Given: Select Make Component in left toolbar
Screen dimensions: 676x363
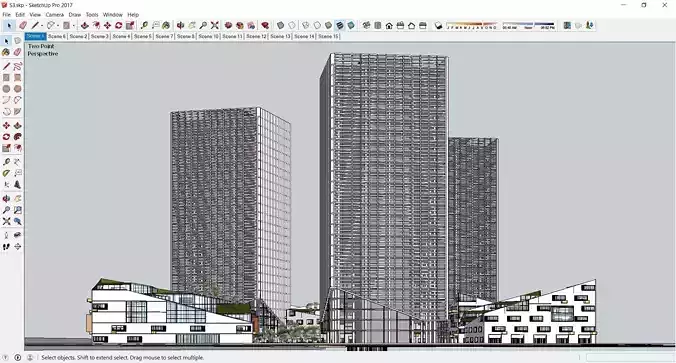Looking at the screenshot, I should (x=17, y=41).
